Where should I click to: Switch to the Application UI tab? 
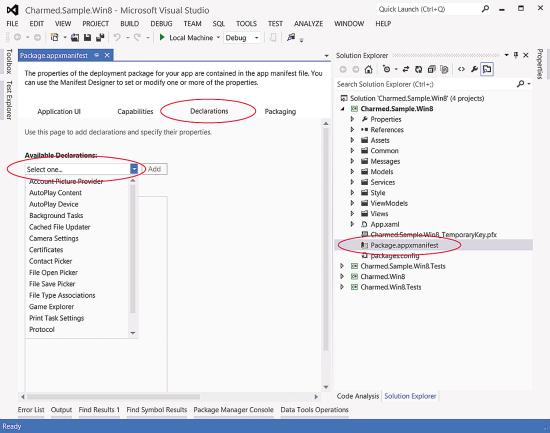59,111
